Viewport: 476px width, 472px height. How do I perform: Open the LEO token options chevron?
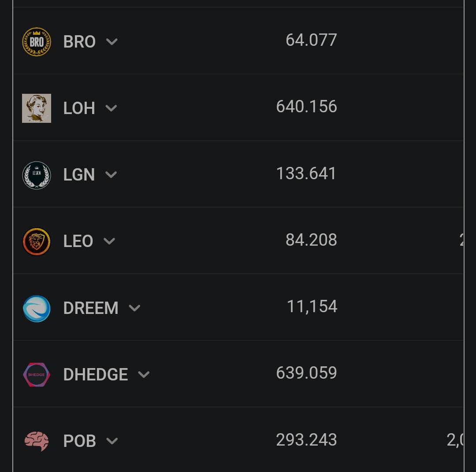109,241
